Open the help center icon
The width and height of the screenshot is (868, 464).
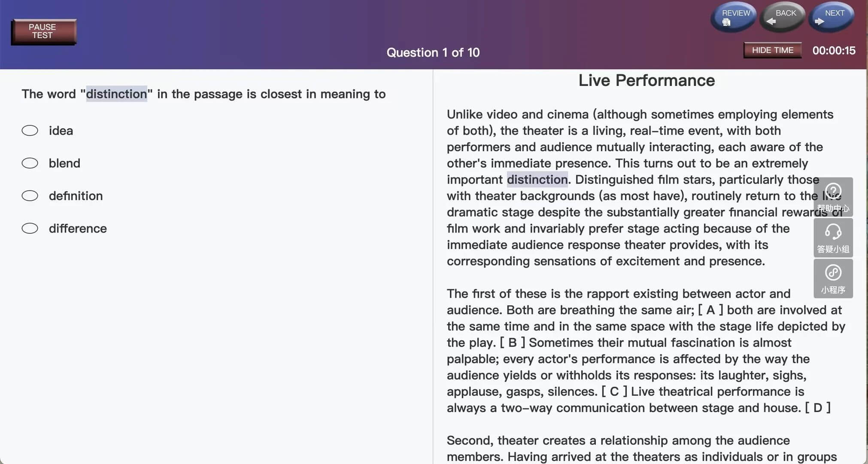click(x=833, y=197)
